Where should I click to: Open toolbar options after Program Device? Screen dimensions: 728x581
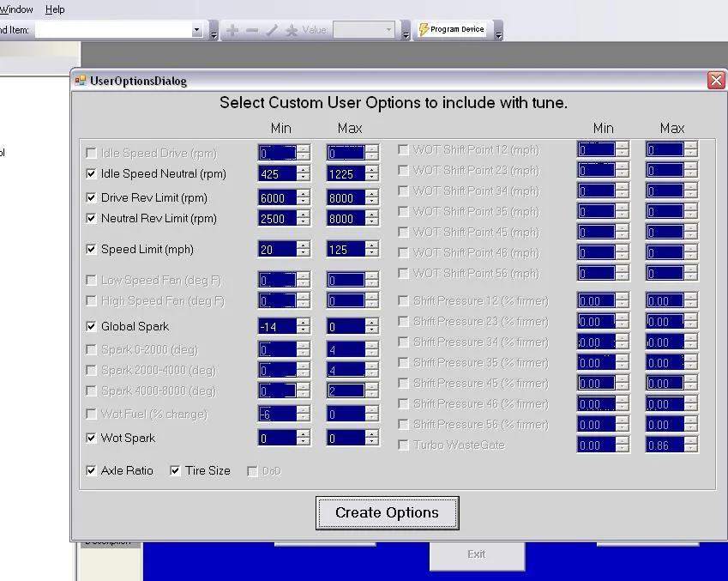[x=499, y=31]
